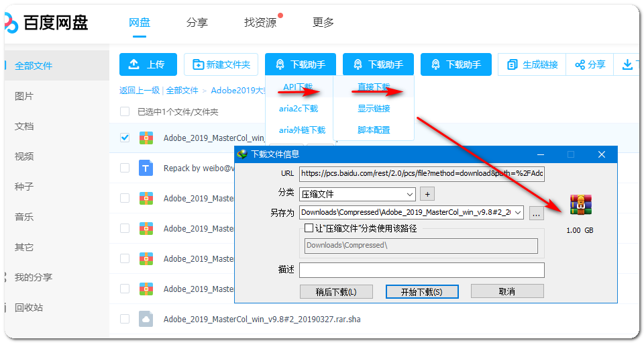Click 生成链接 generate link button

pyautogui.click(x=532, y=64)
